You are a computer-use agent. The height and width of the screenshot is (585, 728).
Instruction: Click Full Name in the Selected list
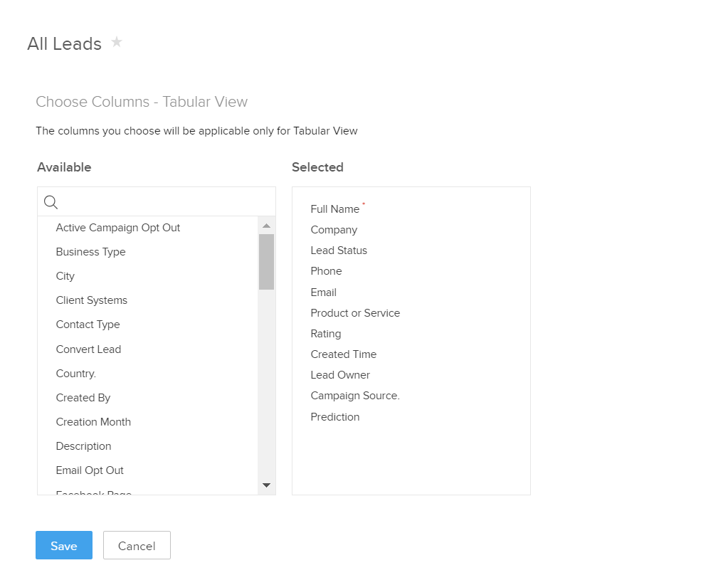point(335,209)
